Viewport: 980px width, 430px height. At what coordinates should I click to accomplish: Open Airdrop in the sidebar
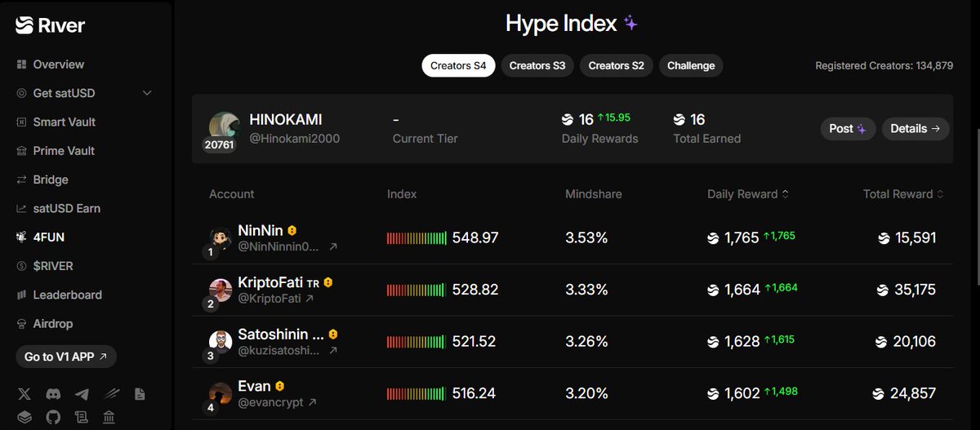pos(44,324)
